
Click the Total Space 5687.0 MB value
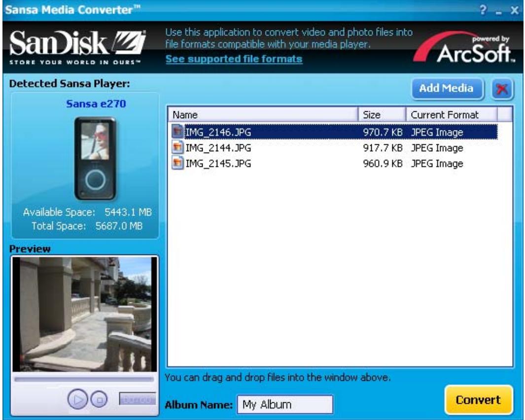[119, 226]
